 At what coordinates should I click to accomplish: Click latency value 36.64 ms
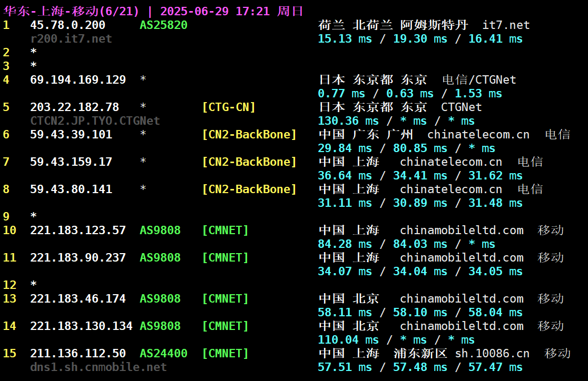[x=345, y=175]
